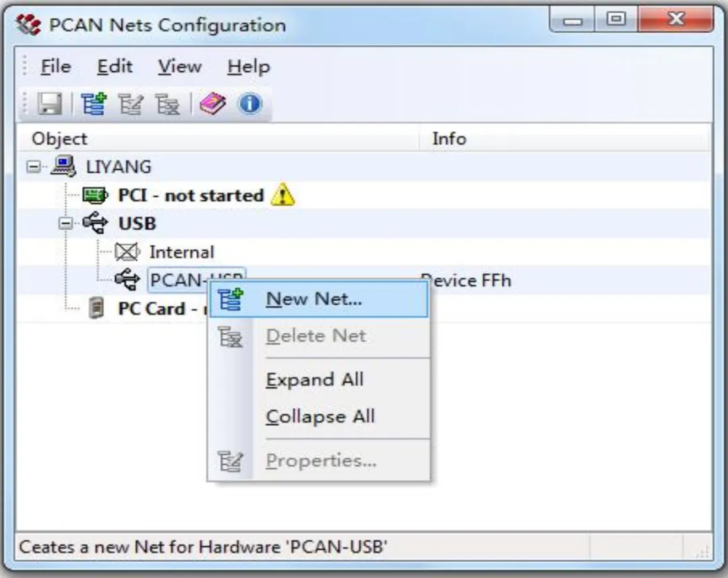
Task: Select the PCAN-USB hardware label
Action: coord(196,280)
